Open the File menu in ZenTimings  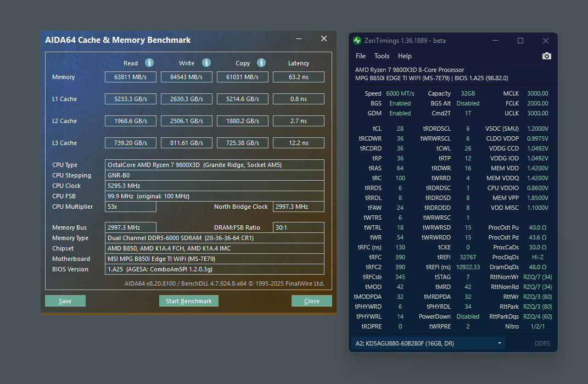coord(361,56)
